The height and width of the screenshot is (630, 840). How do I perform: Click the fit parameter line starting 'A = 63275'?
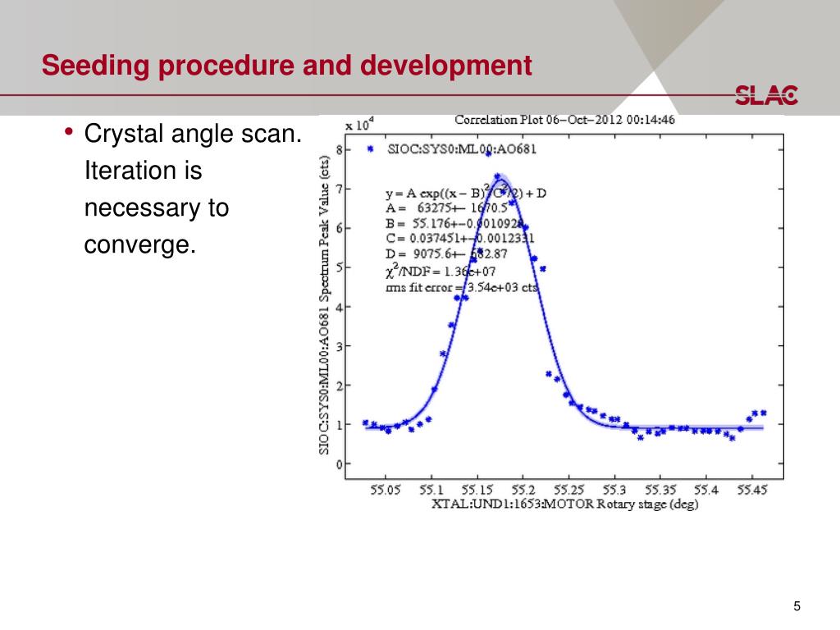click(x=446, y=208)
